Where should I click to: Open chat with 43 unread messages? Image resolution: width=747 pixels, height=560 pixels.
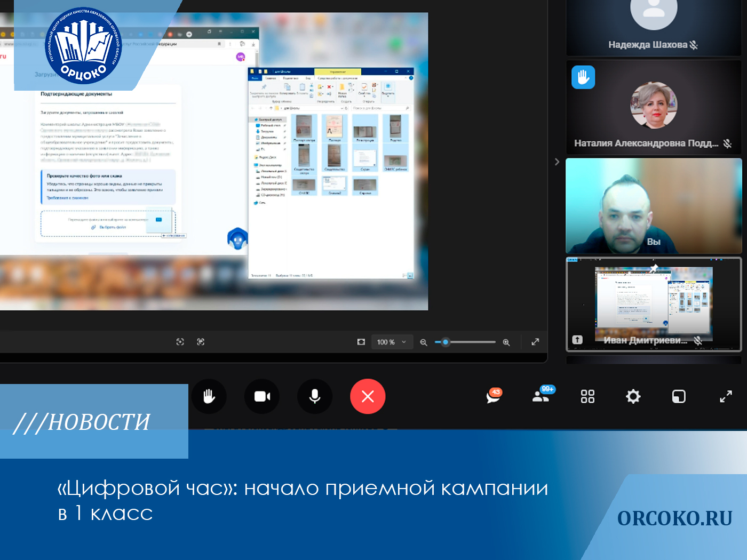click(x=494, y=396)
